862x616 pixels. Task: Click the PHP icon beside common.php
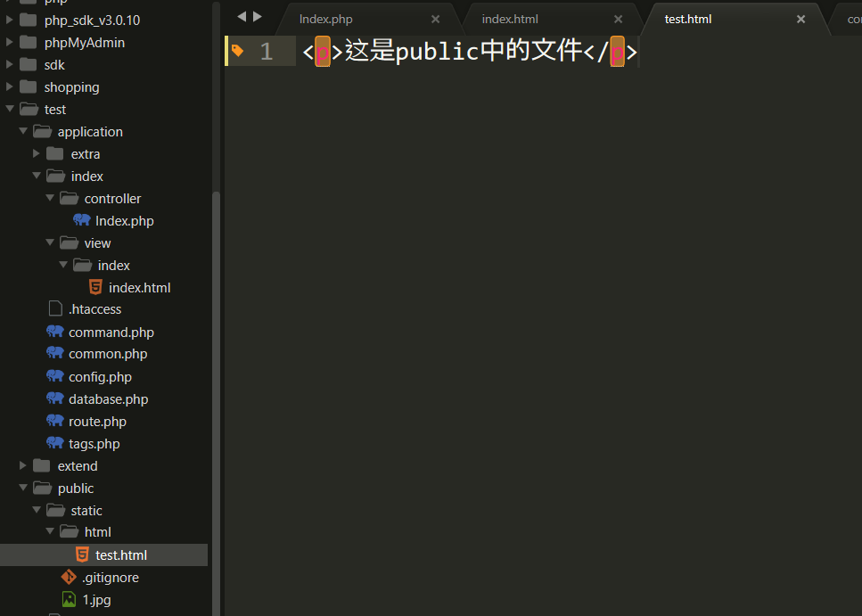pyautogui.click(x=55, y=353)
